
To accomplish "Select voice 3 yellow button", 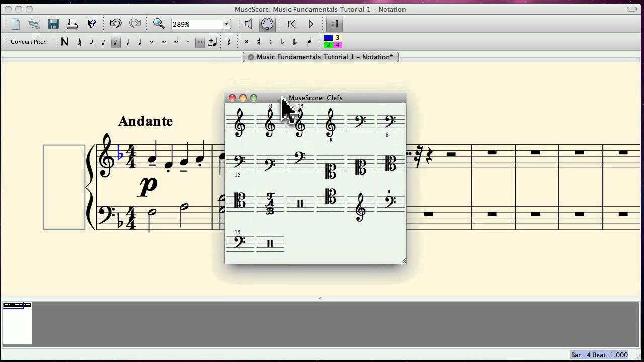I will point(338,38).
